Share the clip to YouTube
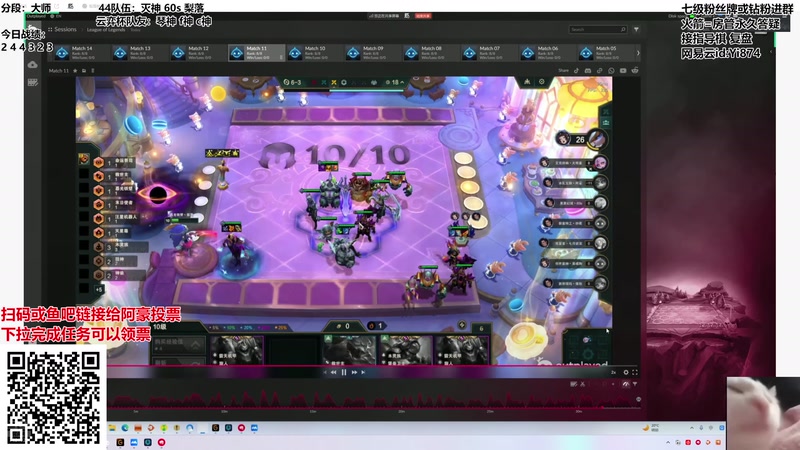 [623, 70]
